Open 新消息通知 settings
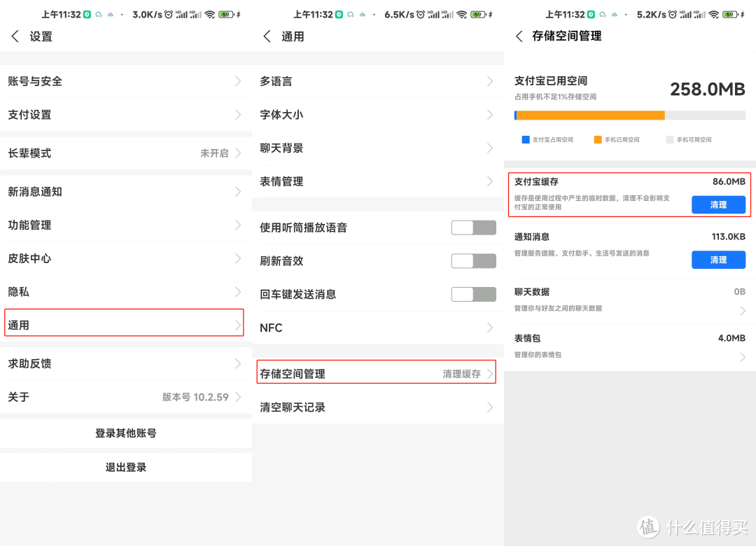This screenshot has width=756, height=546. click(126, 192)
